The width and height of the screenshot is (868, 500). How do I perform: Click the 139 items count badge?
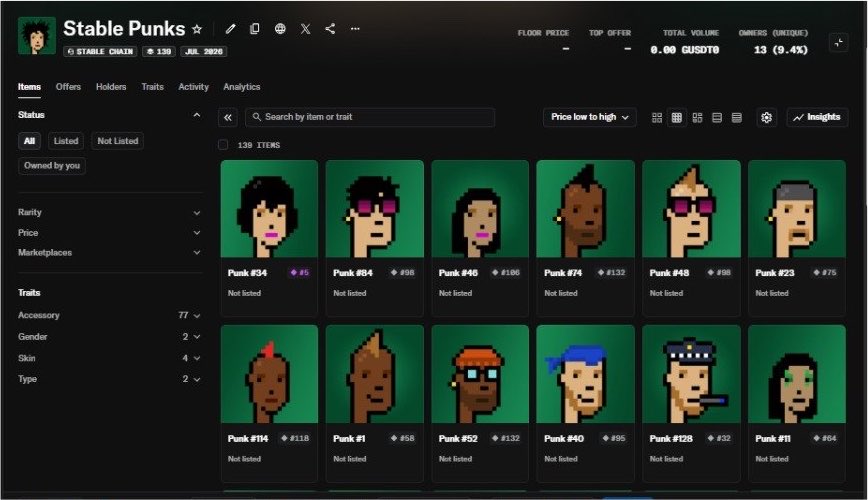click(x=159, y=51)
